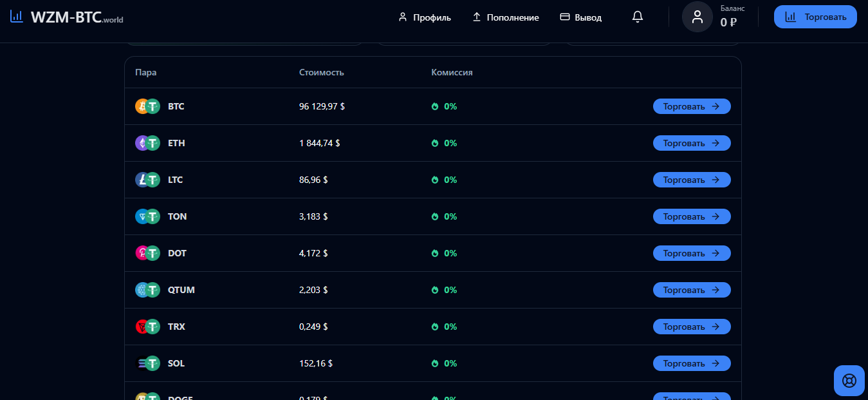This screenshot has width=868, height=400.
Task: Select the QTUM pair name
Action: [181, 290]
